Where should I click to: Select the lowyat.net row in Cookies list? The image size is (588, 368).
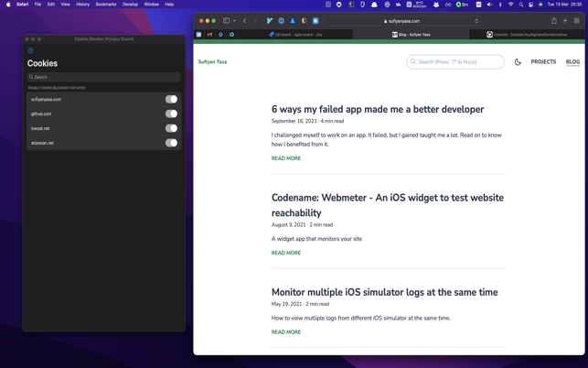104,128
